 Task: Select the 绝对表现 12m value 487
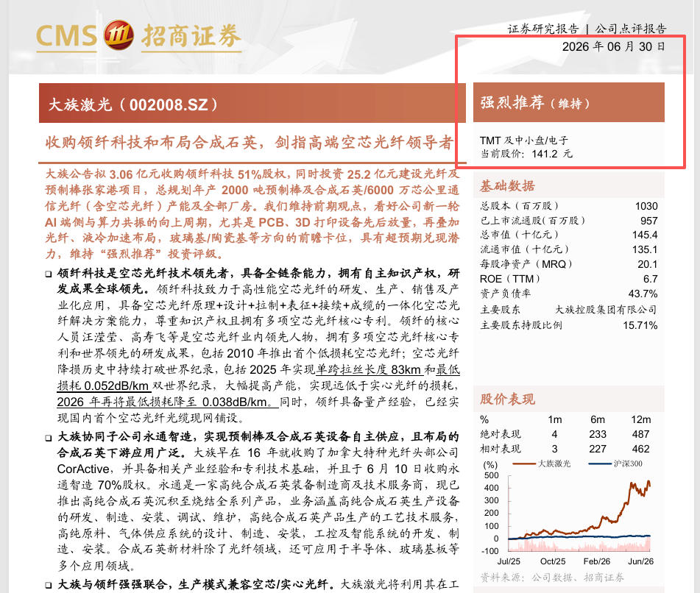click(x=640, y=435)
